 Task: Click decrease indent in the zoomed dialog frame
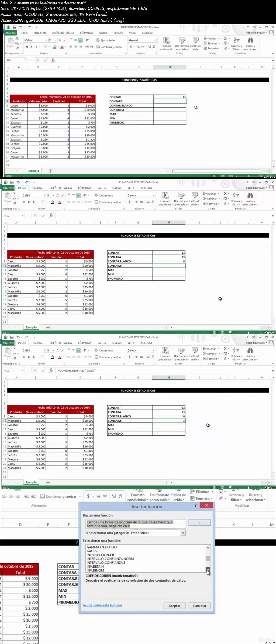click(x=27, y=496)
